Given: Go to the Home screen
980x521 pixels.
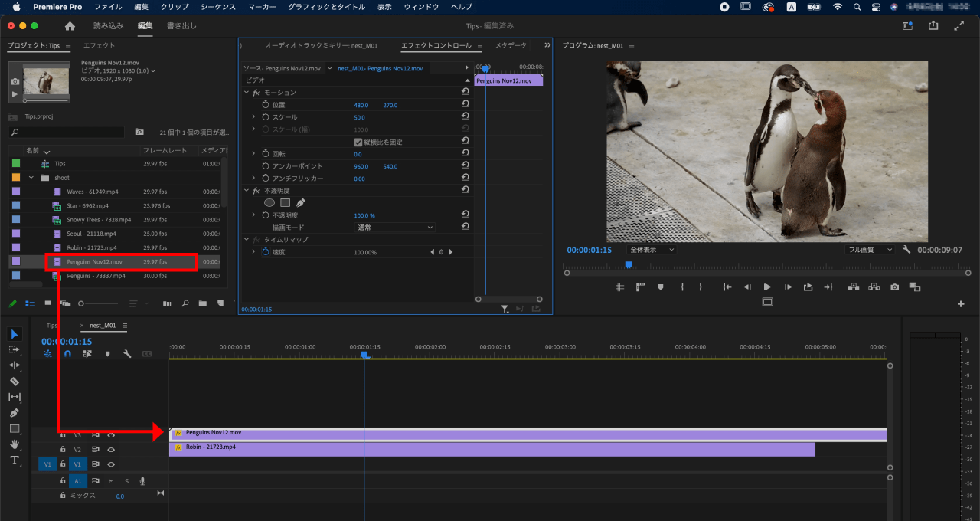Looking at the screenshot, I should click(70, 25).
